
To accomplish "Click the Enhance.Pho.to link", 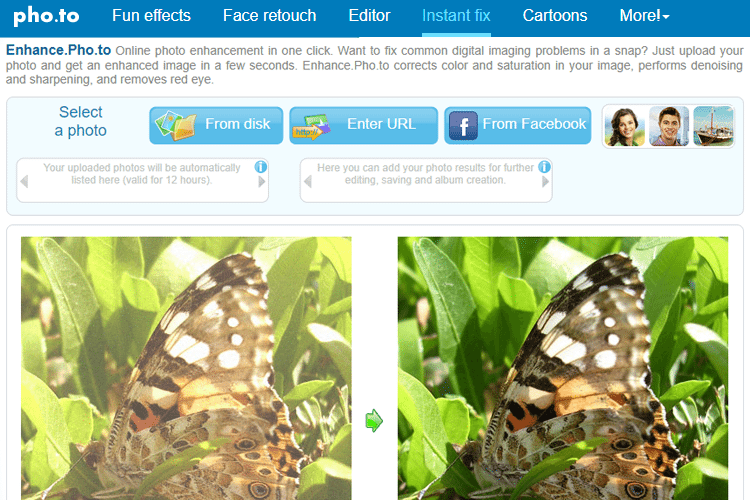I will pyautogui.click(x=58, y=50).
